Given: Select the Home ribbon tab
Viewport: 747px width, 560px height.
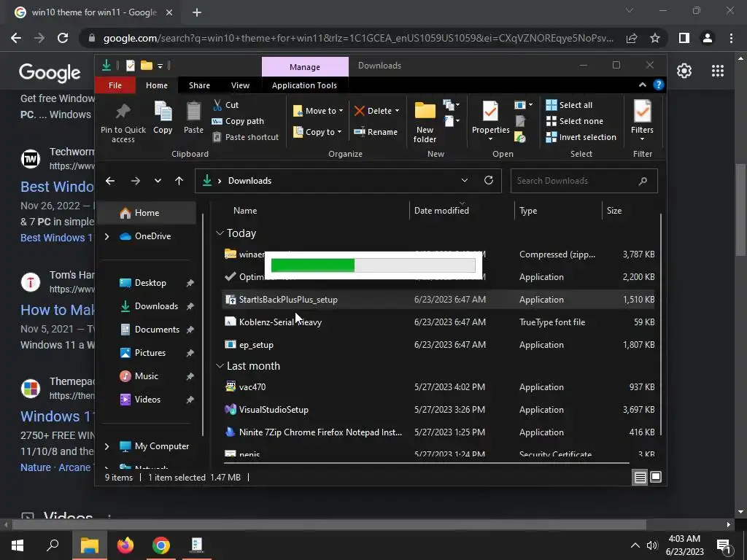Looking at the screenshot, I should (x=156, y=85).
